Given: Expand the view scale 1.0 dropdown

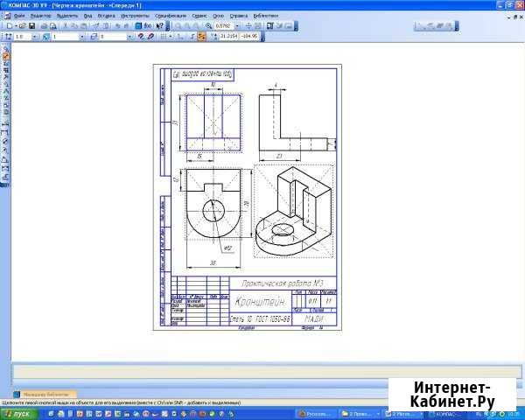Looking at the screenshot, I should (x=32, y=37).
